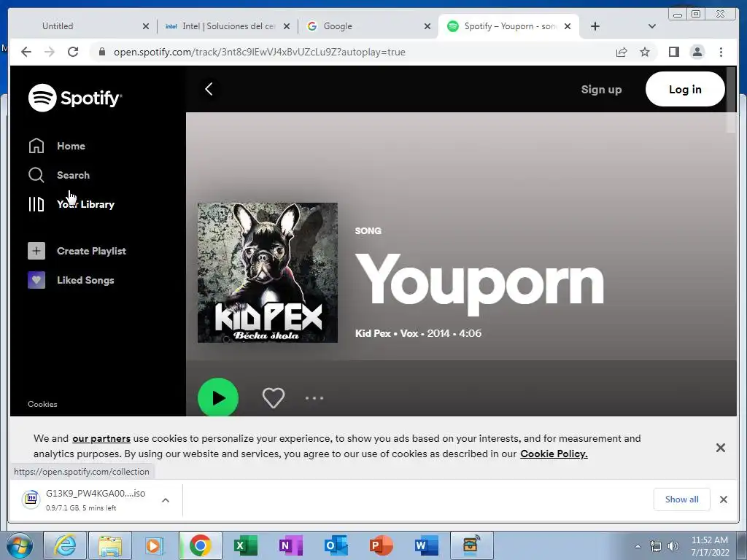Open the 'our partners' cookie link
Image resolution: width=747 pixels, height=560 pixels.
(x=101, y=438)
